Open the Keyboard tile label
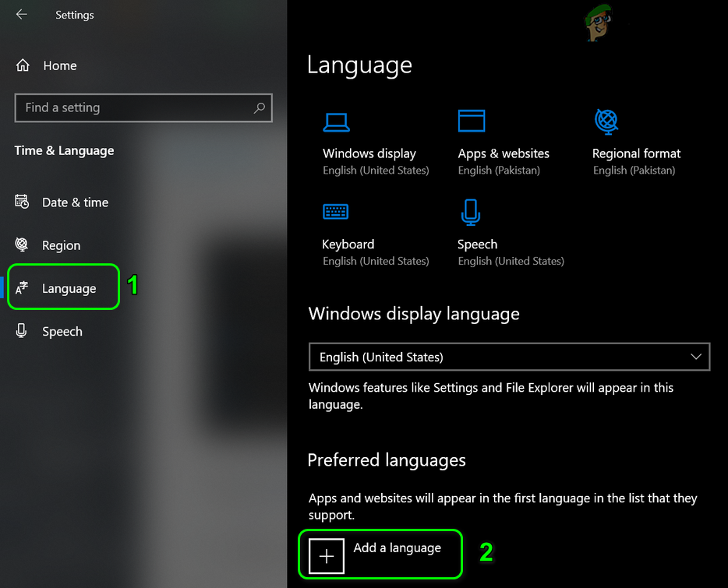Screen dimensions: 728x588 coord(348,244)
